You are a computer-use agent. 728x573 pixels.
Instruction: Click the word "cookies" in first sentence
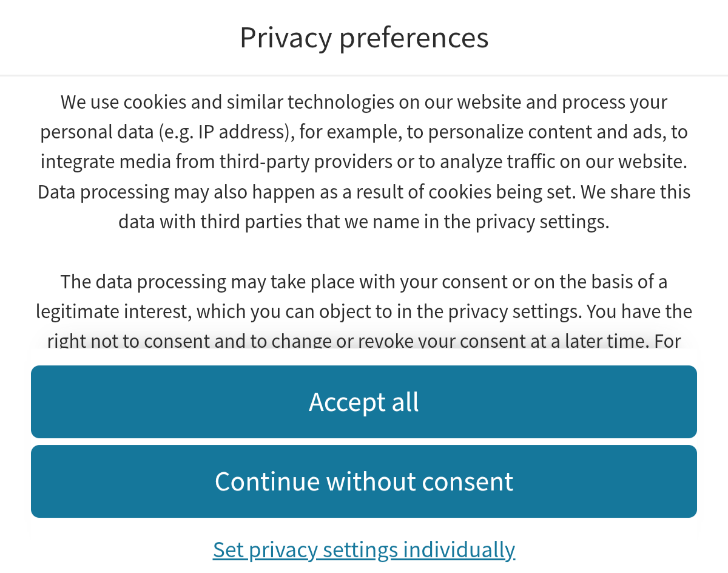[x=155, y=102]
